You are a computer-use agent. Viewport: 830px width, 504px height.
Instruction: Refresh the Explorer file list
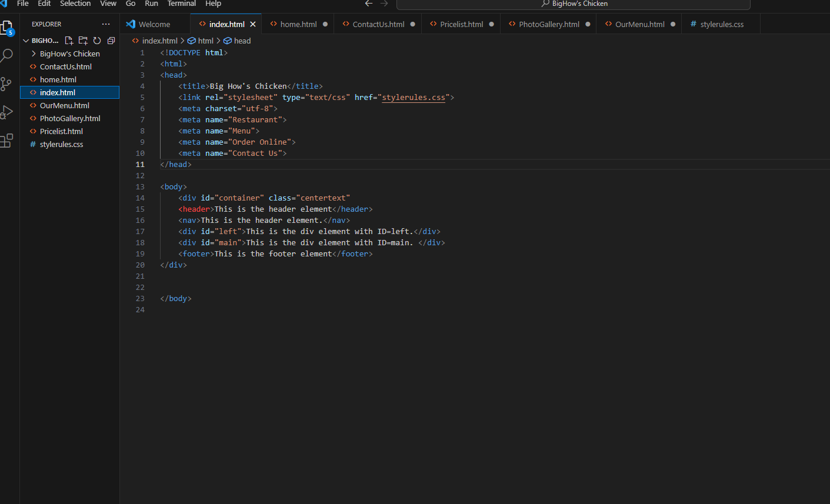click(x=97, y=41)
